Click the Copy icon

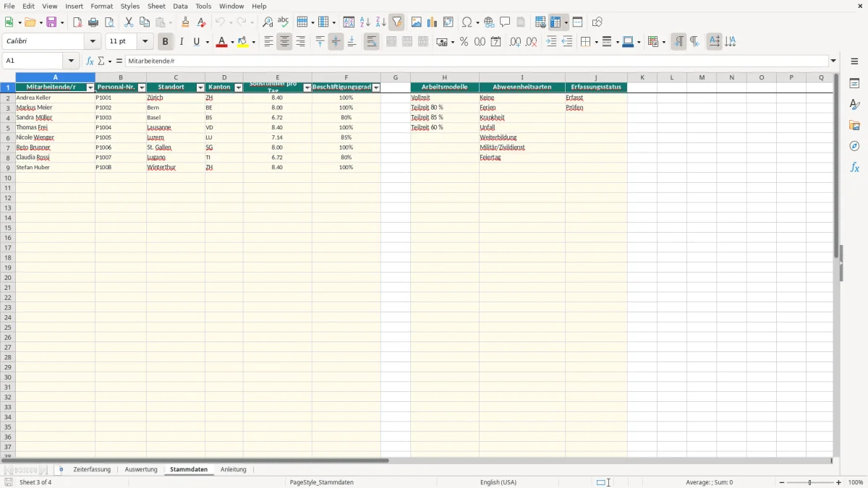[x=145, y=22]
